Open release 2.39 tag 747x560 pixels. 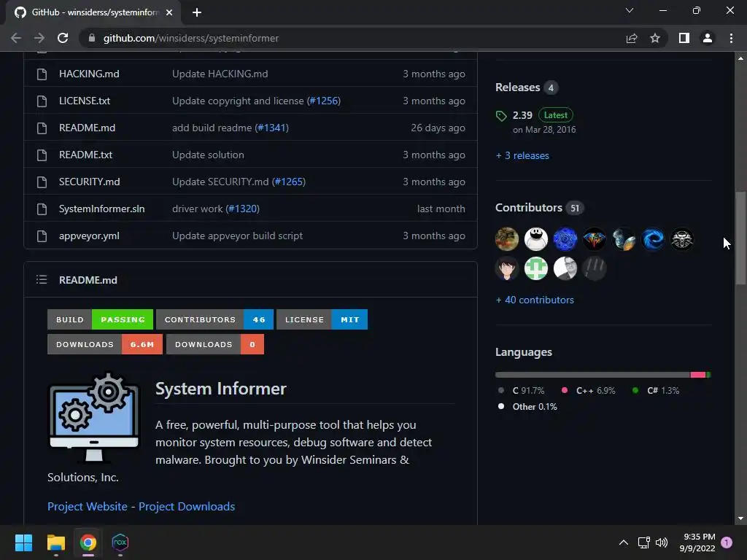tap(522, 115)
